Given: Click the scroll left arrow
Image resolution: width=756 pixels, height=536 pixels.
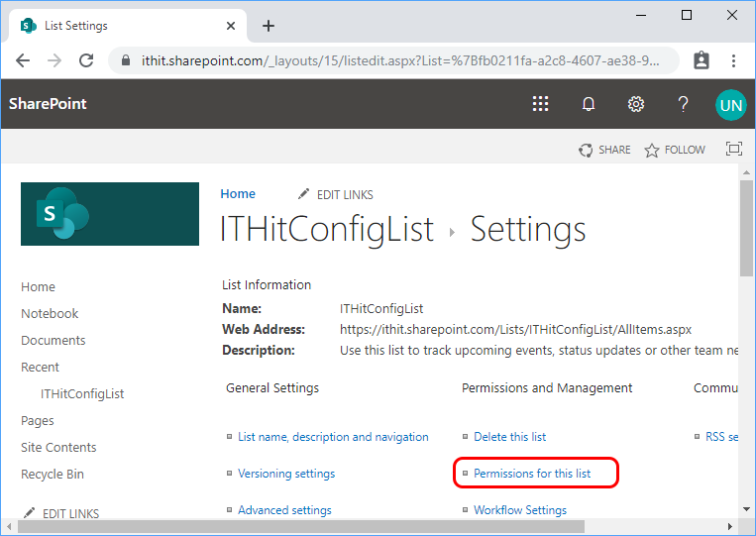Looking at the screenshot, I should click(x=9, y=526).
